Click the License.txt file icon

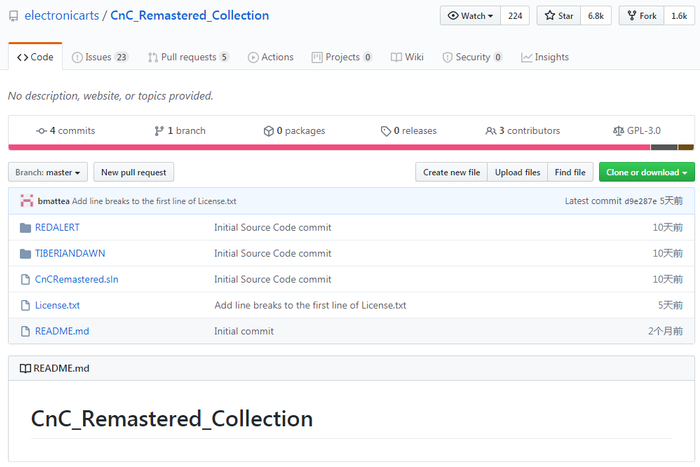pos(25,305)
